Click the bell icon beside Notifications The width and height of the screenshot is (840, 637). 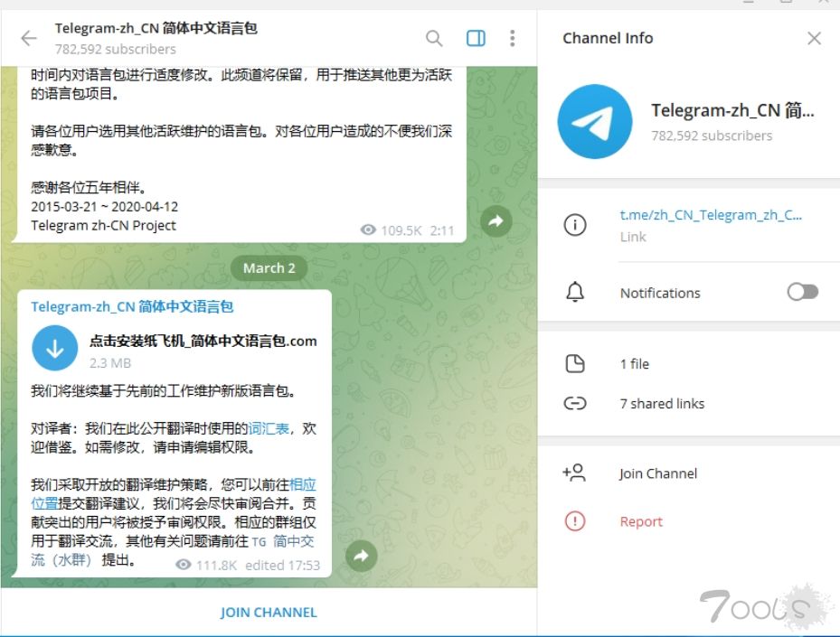click(x=575, y=292)
